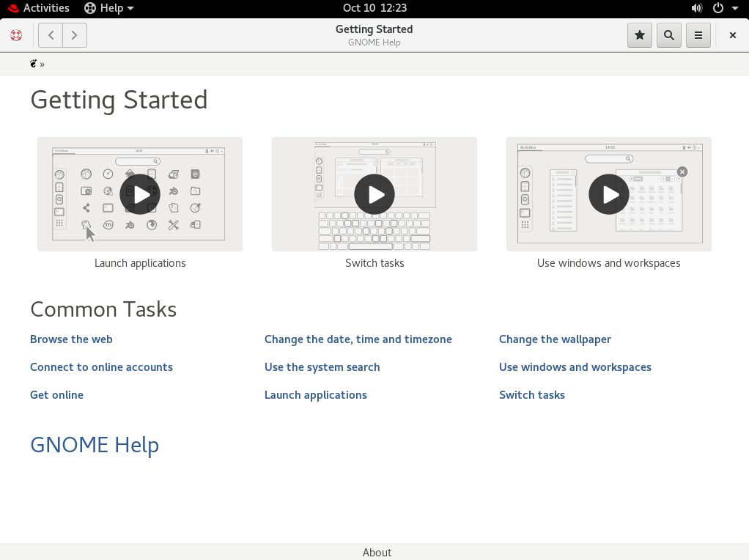Image resolution: width=749 pixels, height=560 pixels.
Task: Go forward using the right arrow button
Action: tap(75, 35)
